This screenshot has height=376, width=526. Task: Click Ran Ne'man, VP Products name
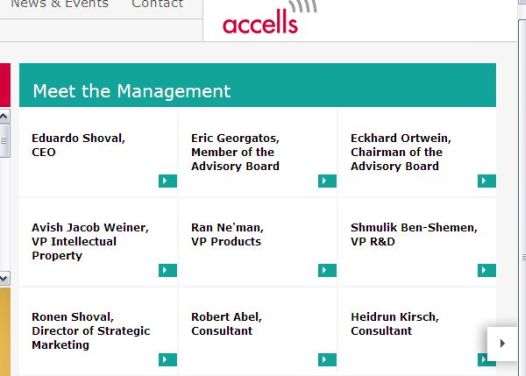227,234
